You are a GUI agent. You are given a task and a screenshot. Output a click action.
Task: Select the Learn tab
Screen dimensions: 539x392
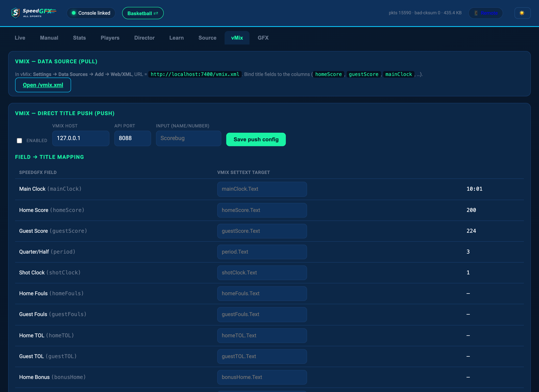(176, 38)
